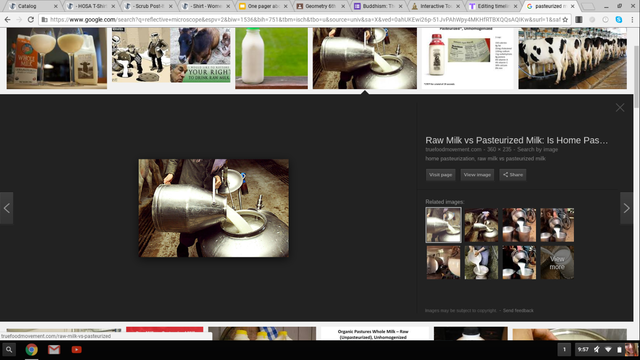Open the Raw Milk vs Pasteurized Milk title link

click(516, 140)
